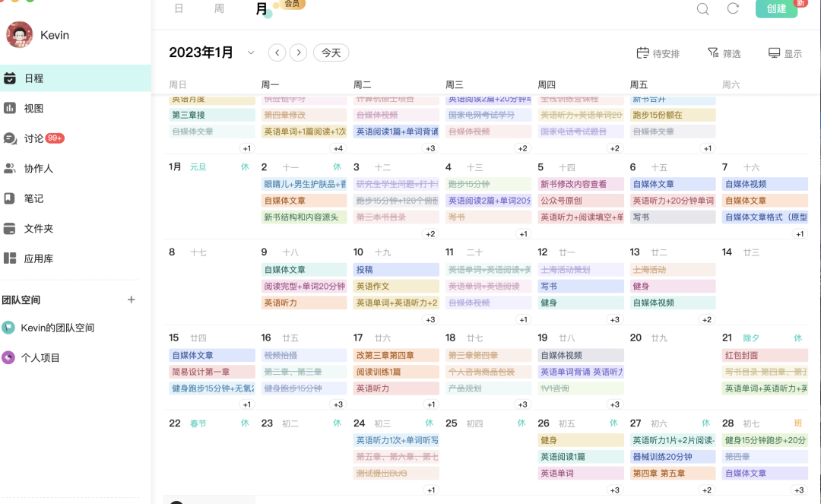Go to next month arrow
This screenshot has height=504, width=821.
coord(299,52)
